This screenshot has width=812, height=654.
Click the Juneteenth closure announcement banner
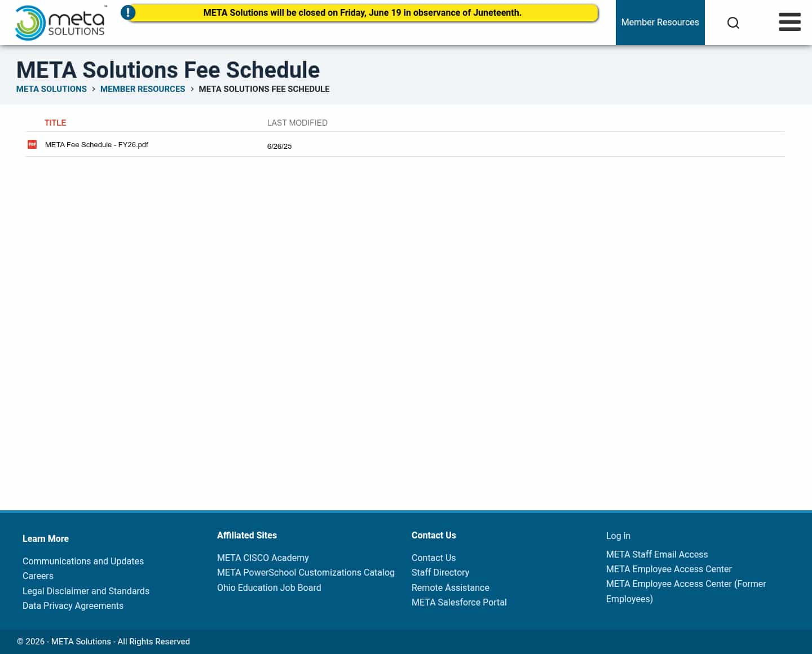[x=363, y=12]
